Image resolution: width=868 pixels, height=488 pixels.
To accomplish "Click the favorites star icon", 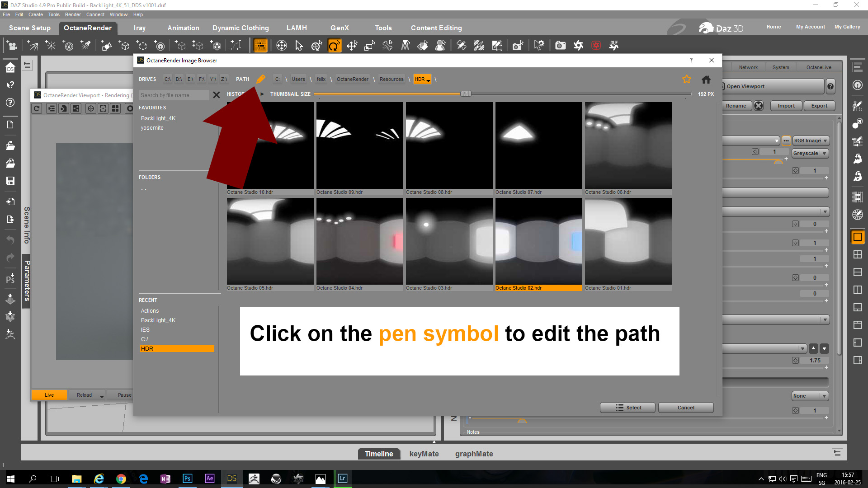I will [687, 79].
